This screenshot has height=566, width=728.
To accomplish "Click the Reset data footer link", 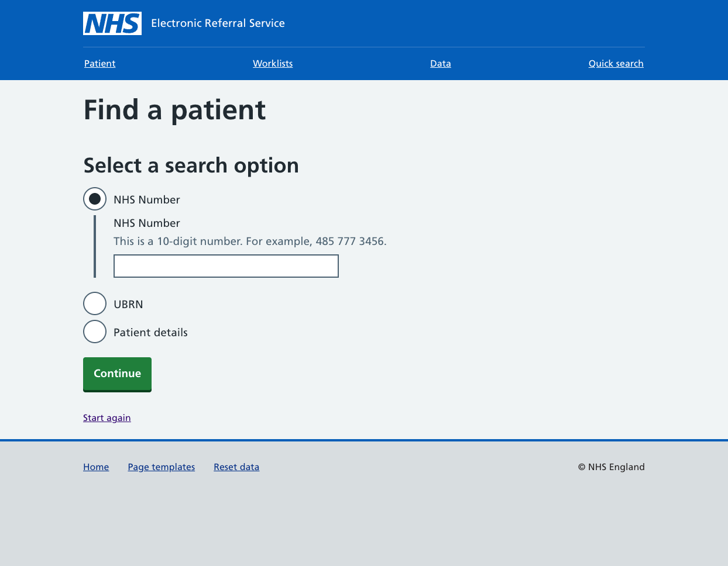I will tap(236, 467).
